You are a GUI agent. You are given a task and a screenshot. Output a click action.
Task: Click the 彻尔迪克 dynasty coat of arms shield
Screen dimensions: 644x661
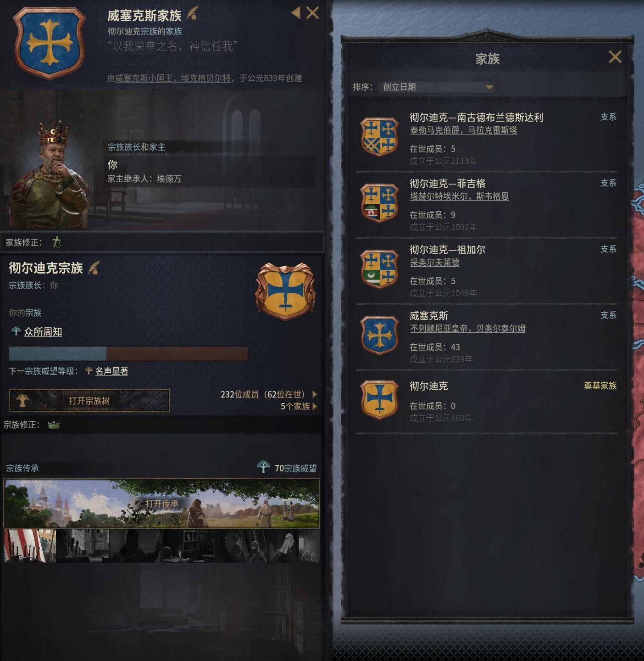tap(285, 291)
